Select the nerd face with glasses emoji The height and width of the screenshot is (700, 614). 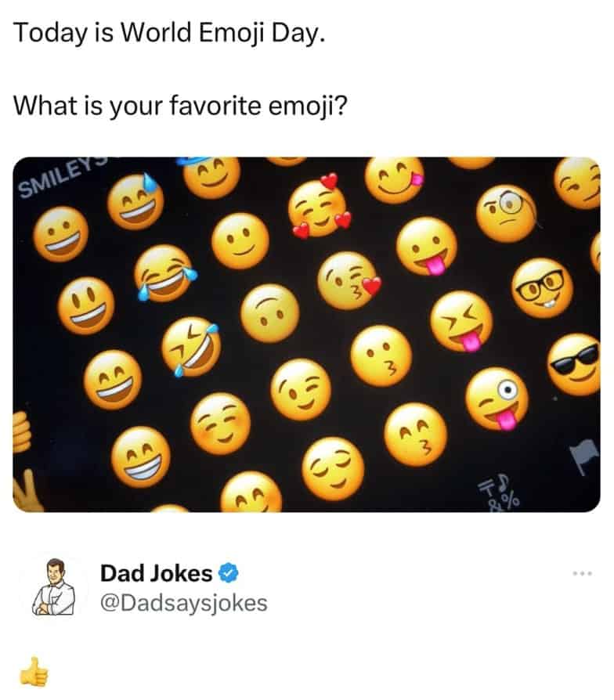tap(542, 287)
